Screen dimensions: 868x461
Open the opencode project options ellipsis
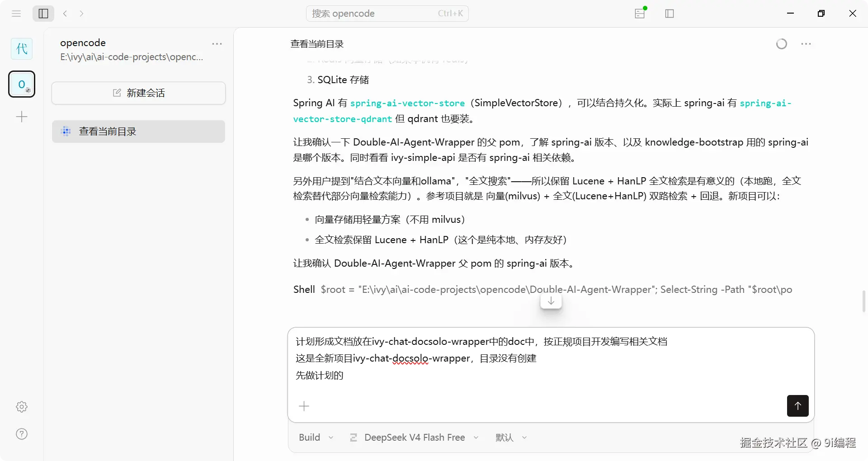(x=217, y=44)
